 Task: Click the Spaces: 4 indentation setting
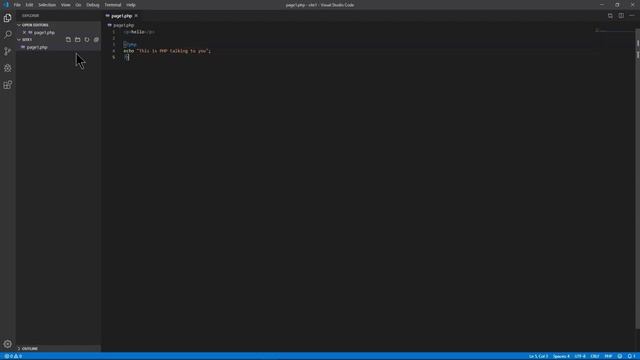[561, 356]
